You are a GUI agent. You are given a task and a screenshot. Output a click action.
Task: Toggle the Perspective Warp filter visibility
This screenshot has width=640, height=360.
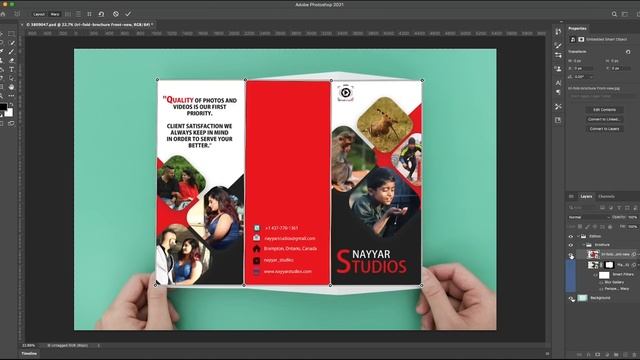(x=601, y=289)
